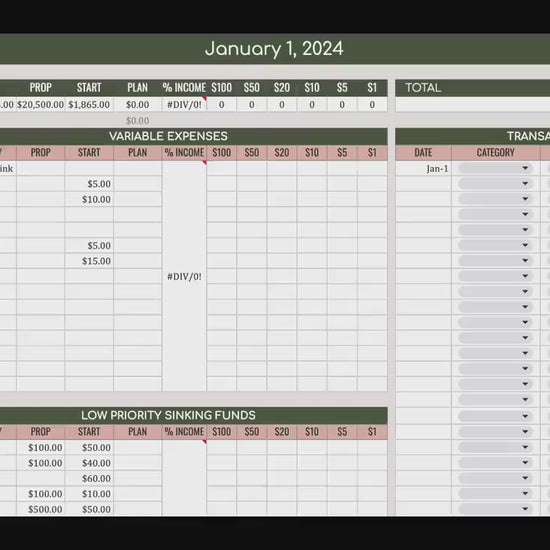Open the third transaction category dropdown arrow
The image size is (550, 550).
pyautogui.click(x=525, y=199)
